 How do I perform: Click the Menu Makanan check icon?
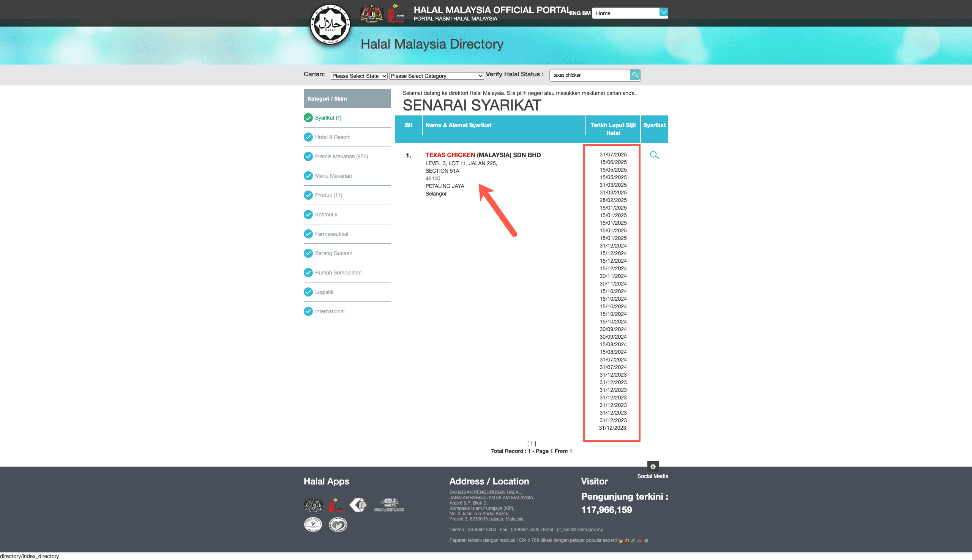click(x=308, y=176)
